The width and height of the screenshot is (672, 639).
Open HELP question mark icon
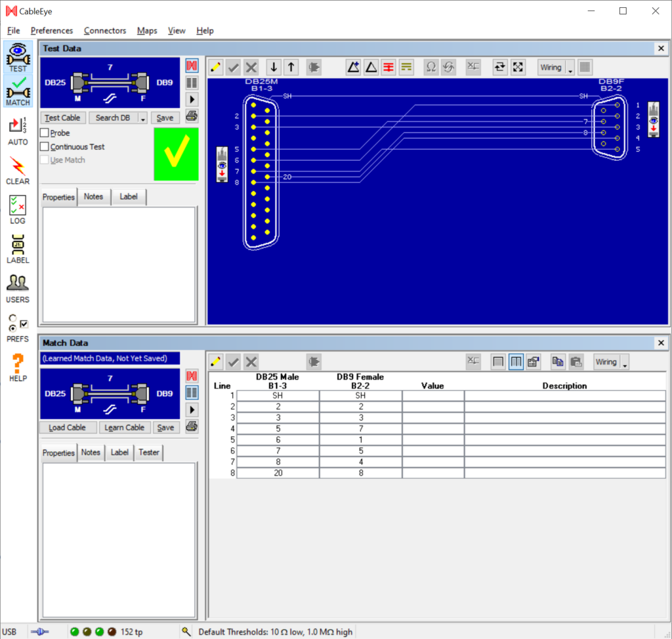click(x=18, y=368)
